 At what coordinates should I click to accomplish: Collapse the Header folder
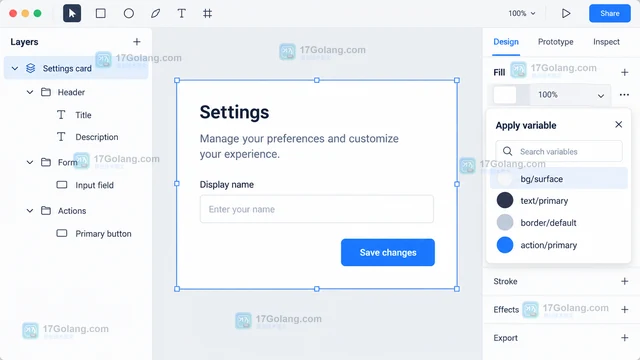point(30,92)
